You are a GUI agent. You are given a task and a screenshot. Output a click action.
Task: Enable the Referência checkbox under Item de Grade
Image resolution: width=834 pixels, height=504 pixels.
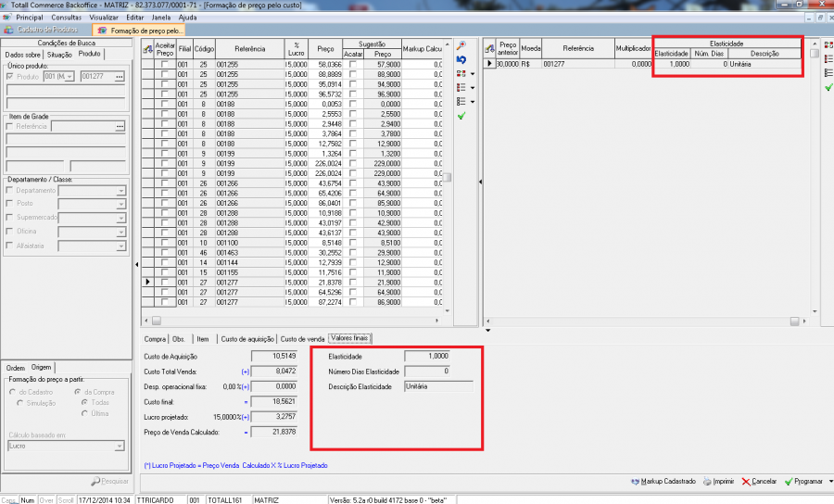tap(11, 126)
